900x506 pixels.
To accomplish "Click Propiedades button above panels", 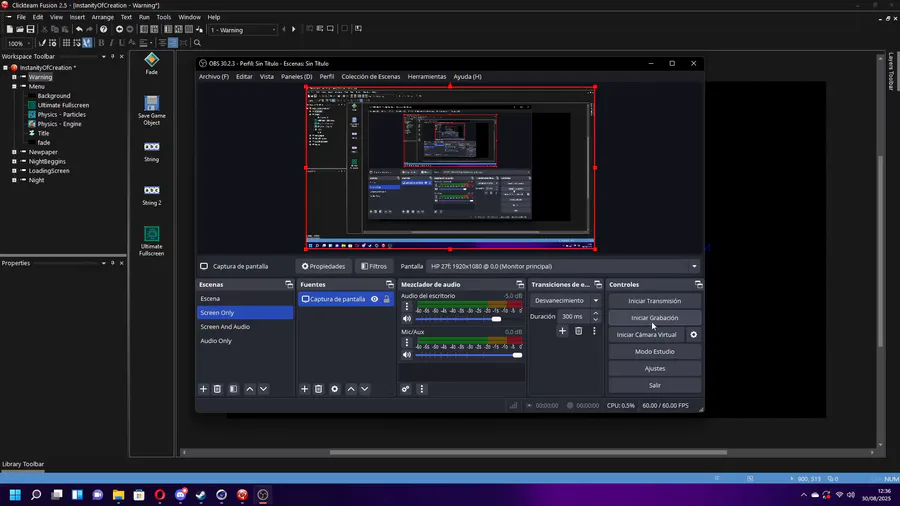I will click(324, 266).
